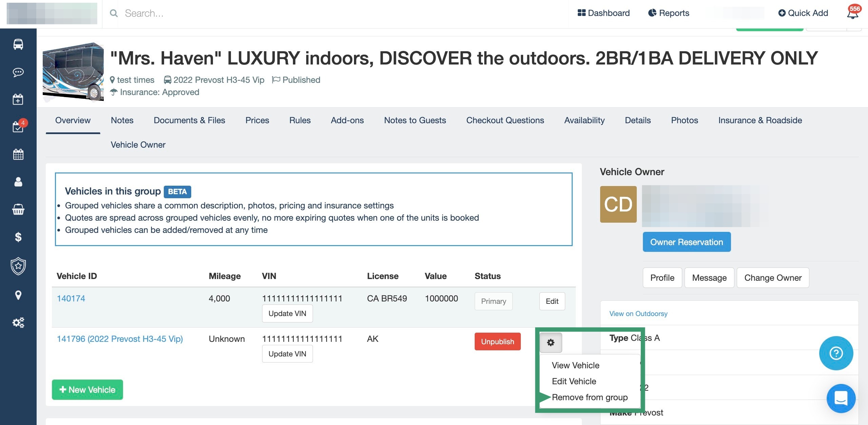This screenshot has width=868, height=425.
Task: Open the vehicles bus icon in sidebar
Action: 18,44
